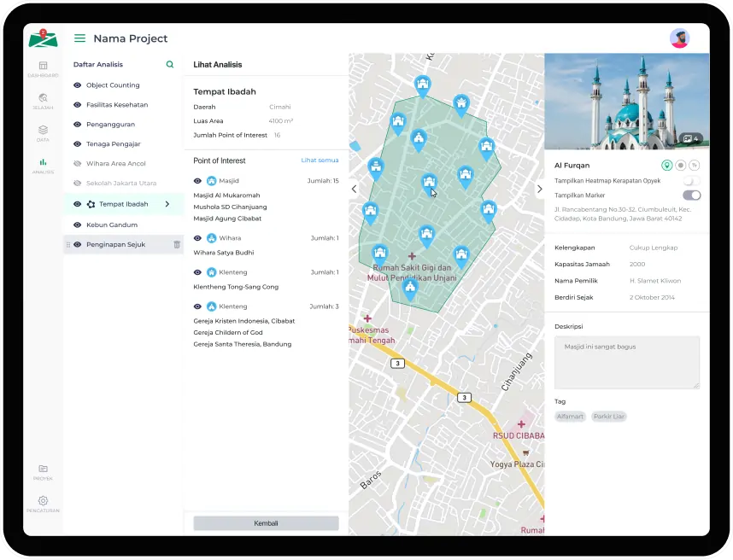Screen dimensions: 733x560
Task: Open the hamburger menu beside Nama Project
Action: coord(80,38)
